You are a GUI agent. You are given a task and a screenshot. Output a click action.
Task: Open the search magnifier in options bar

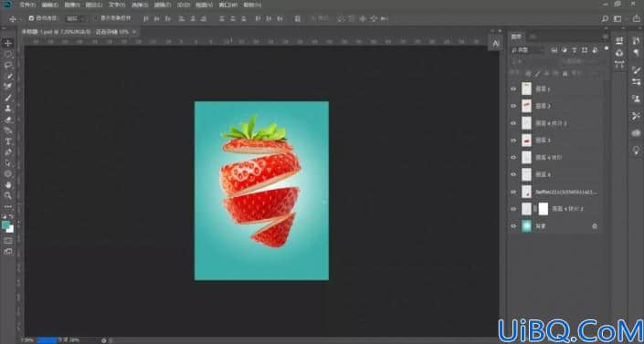[605, 19]
